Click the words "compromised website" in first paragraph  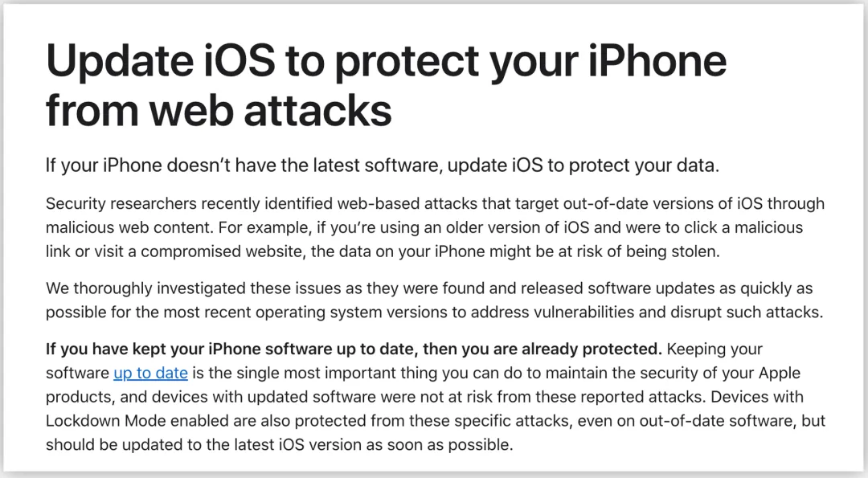coord(222,252)
